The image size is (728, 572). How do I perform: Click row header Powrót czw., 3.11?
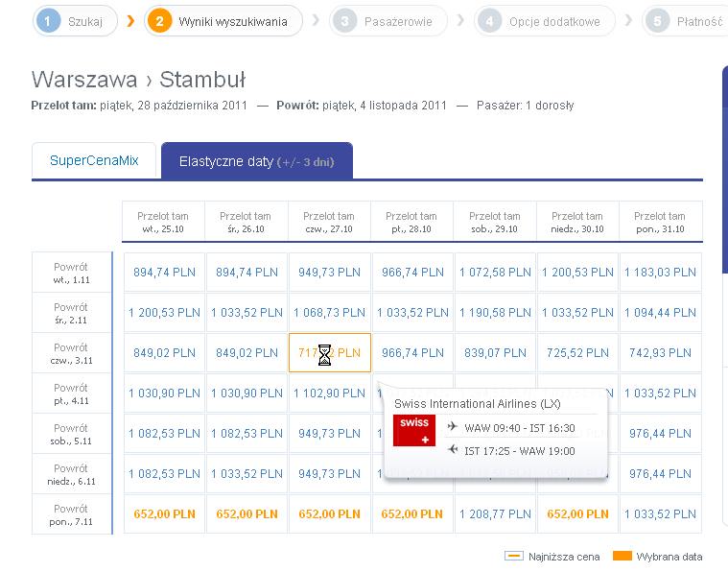coord(72,353)
